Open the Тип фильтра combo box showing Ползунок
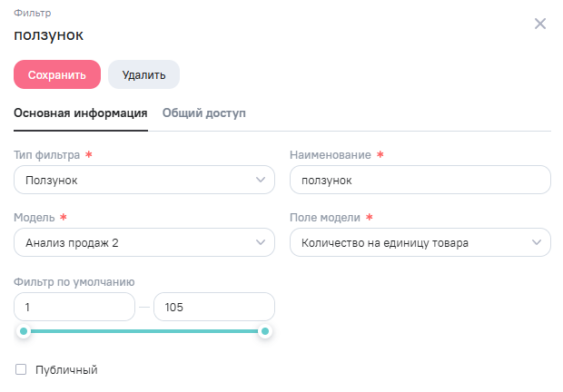The height and width of the screenshot is (392, 563). click(x=136, y=181)
